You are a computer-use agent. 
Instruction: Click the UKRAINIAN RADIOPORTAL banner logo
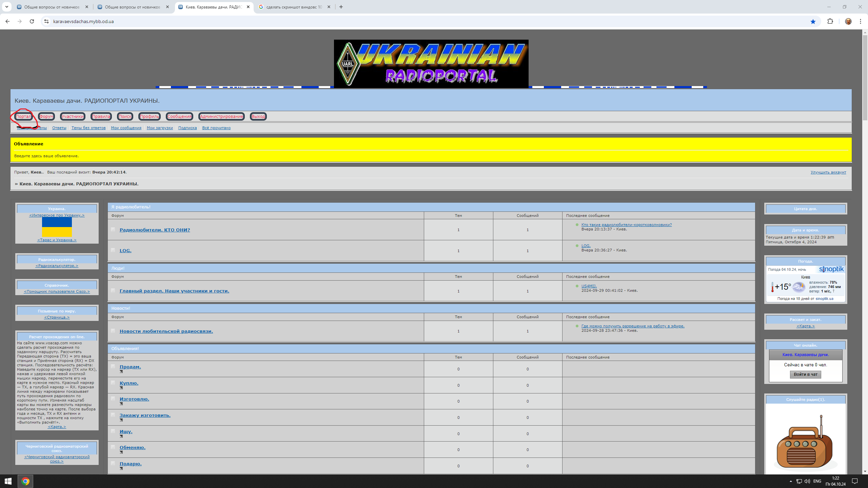pyautogui.click(x=431, y=64)
